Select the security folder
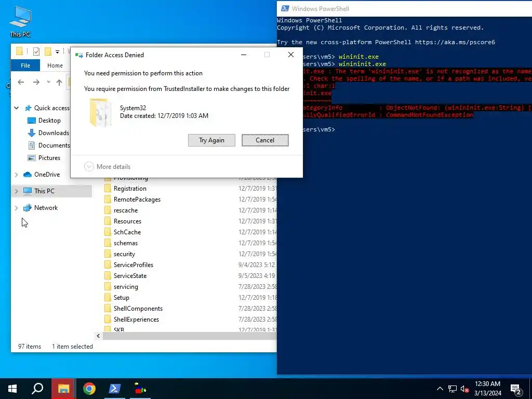This screenshot has height=399, width=532. 124,254
